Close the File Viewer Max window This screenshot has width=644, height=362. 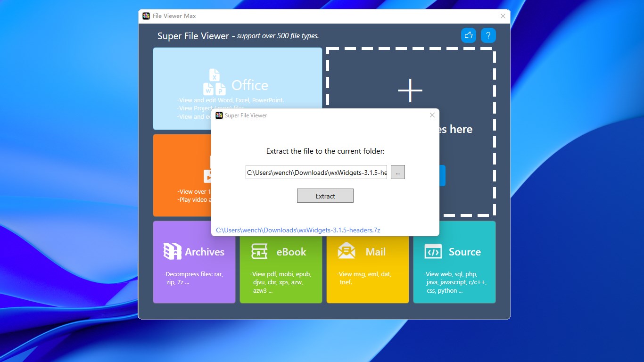pyautogui.click(x=503, y=16)
